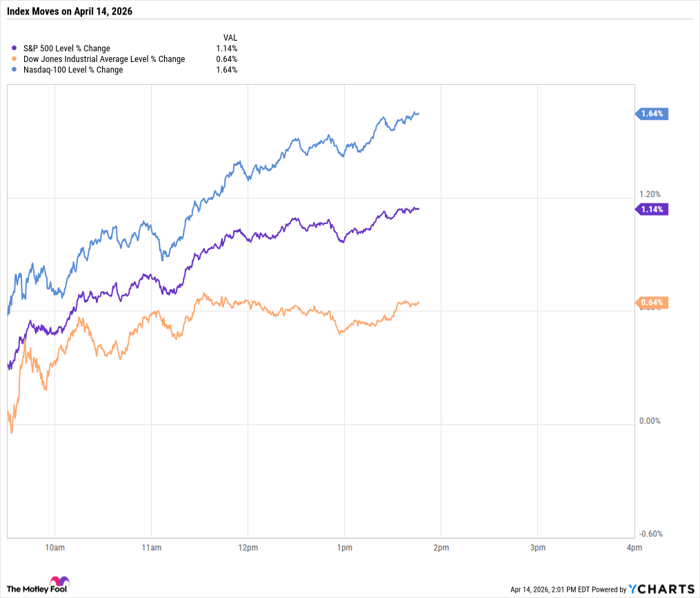Click the -0.60% y-axis label
Viewport: 700px width, 598px height.
tap(650, 533)
